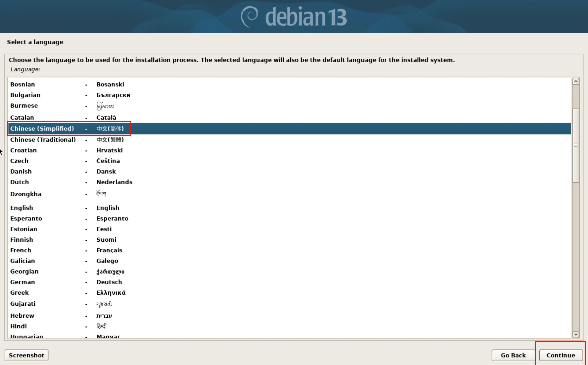Click scrollbar track below the thumb

576,256
